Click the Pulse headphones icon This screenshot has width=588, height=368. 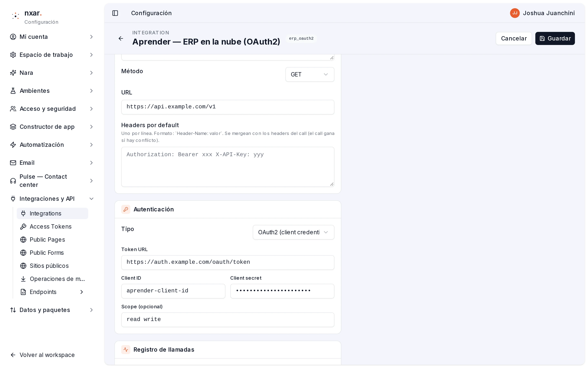[13, 181]
